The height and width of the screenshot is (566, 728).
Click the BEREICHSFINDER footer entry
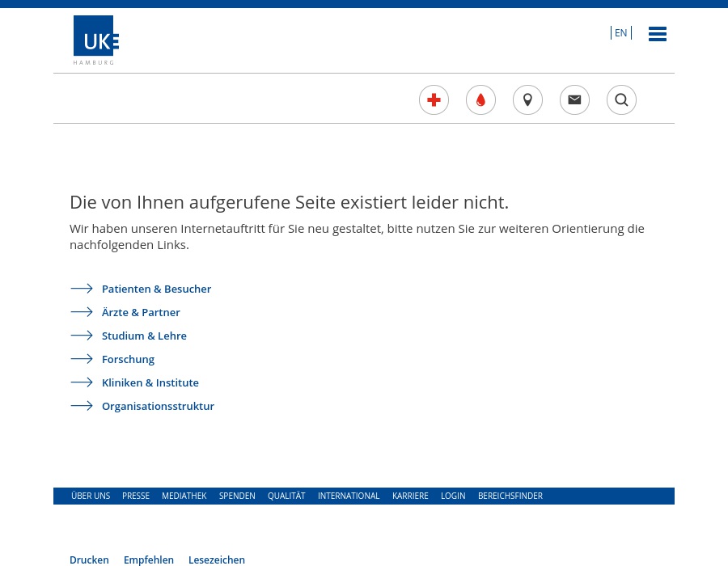pos(510,496)
